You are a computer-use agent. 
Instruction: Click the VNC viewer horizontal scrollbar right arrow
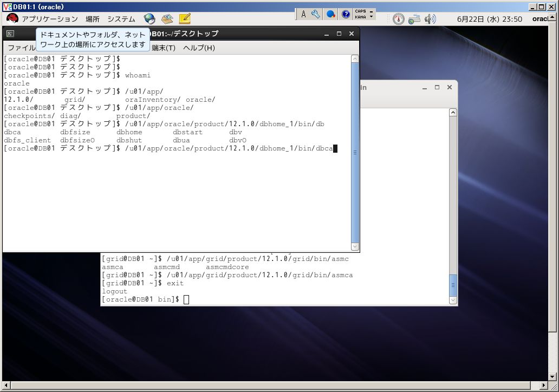pyautogui.click(x=543, y=385)
